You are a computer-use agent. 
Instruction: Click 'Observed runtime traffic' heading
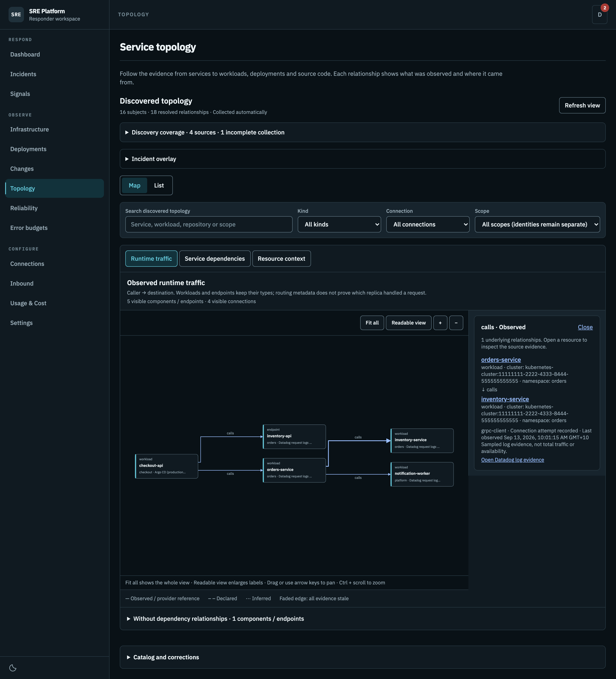click(166, 283)
